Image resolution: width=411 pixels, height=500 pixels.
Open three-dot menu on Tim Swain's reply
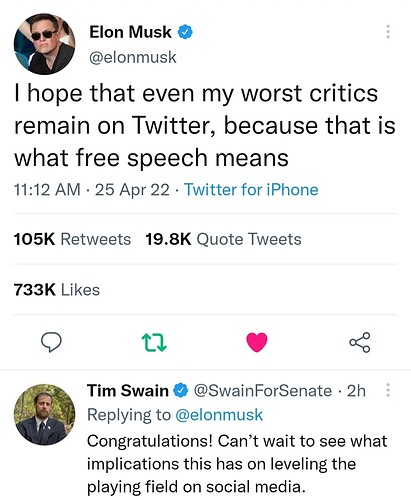(388, 390)
